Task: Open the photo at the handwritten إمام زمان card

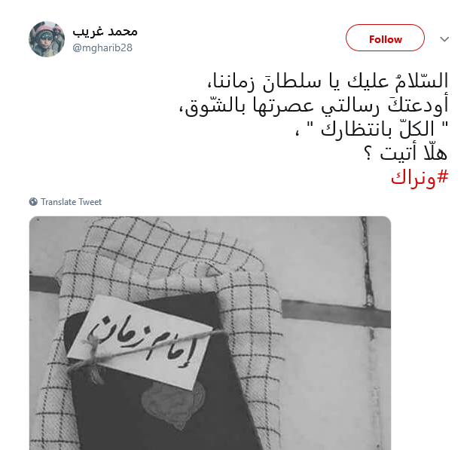Action: pyautogui.click(x=139, y=341)
